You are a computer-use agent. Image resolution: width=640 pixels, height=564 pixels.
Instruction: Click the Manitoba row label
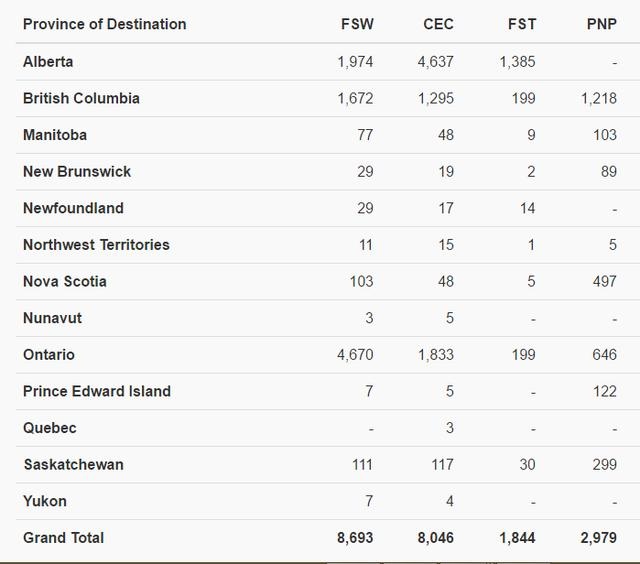(x=55, y=135)
